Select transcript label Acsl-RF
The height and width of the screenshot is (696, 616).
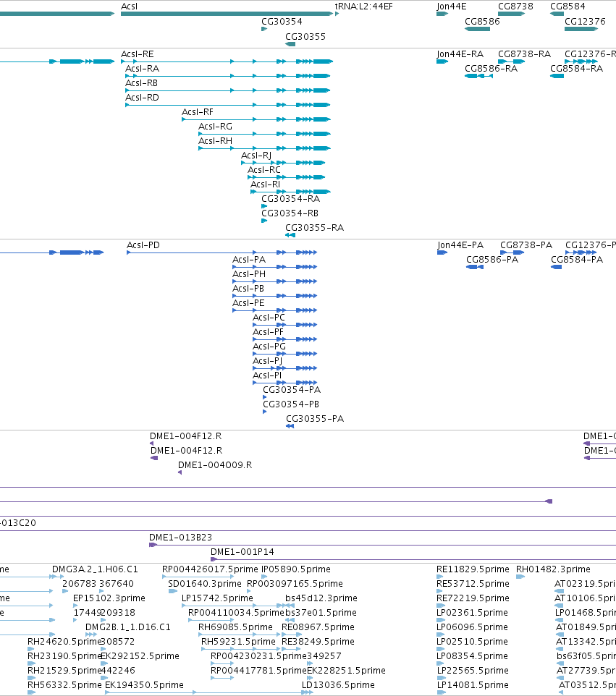coord(198,112)
